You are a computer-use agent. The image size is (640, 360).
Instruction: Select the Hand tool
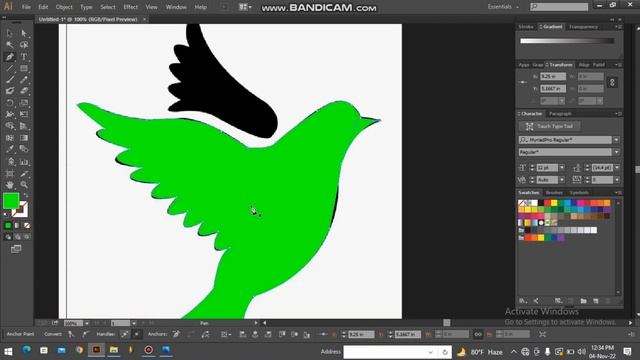tap(10, 185)
